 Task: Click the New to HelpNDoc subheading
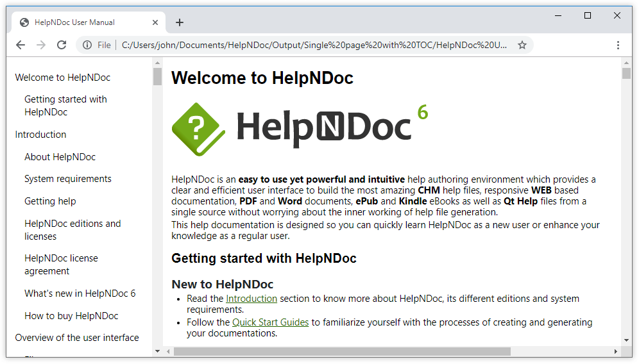222,284
